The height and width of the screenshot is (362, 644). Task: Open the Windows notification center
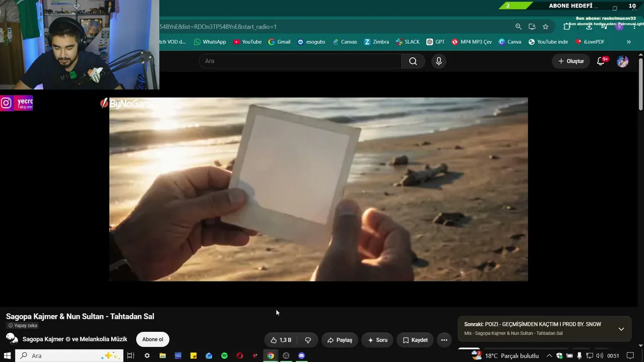coord(630,355)
